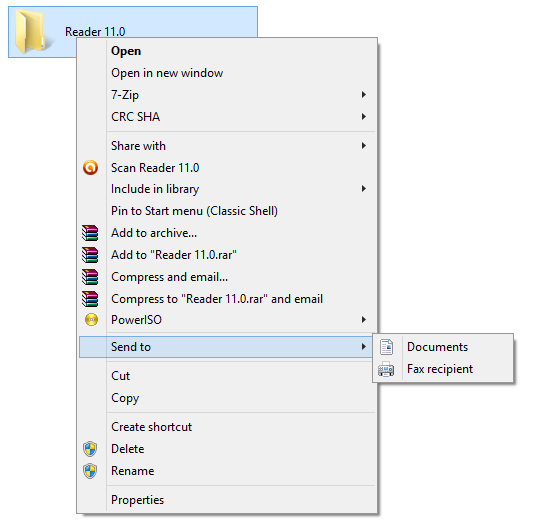The width and height of the screenshot is (533, 521).
Task: Select Delete from the menu
Action: point(227,449)
